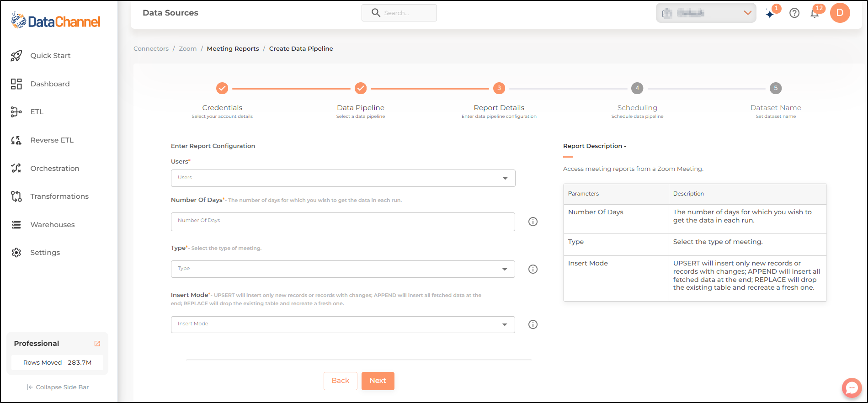The height and width of the screenshot is (403, 868).
Task: Go to Dashboard menu item
Action: [50, 84]
